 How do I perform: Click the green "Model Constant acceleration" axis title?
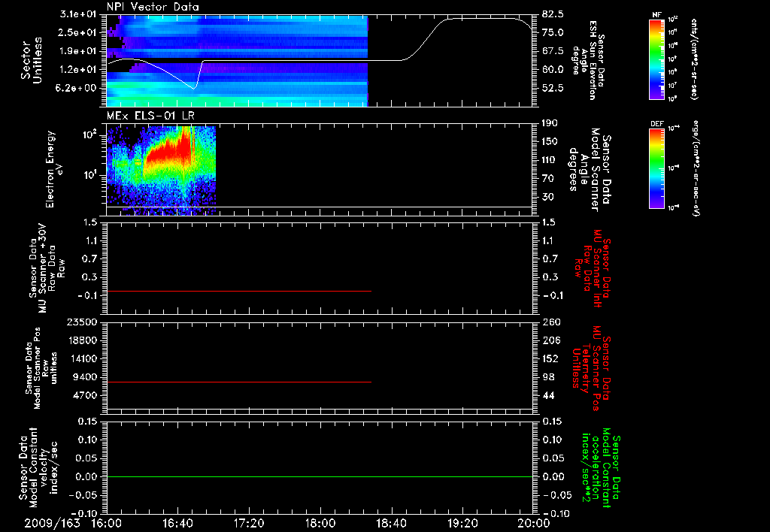pos(601,467)
